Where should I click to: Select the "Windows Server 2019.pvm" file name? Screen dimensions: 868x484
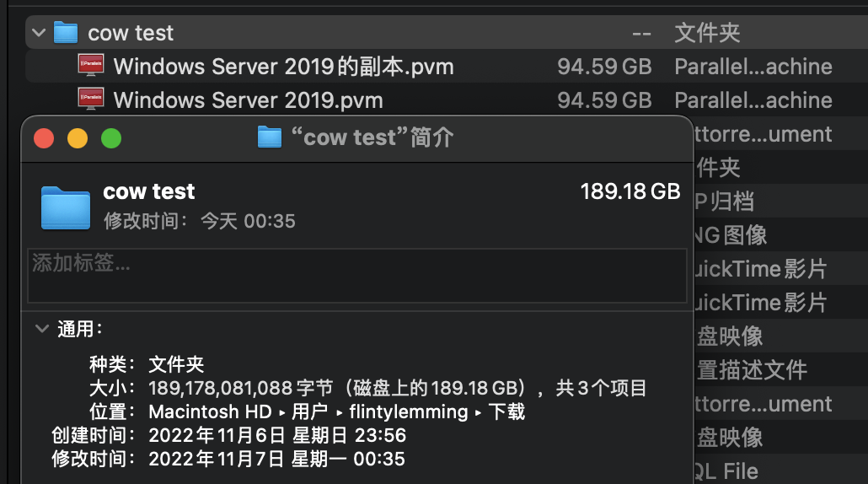pos(248,100)
